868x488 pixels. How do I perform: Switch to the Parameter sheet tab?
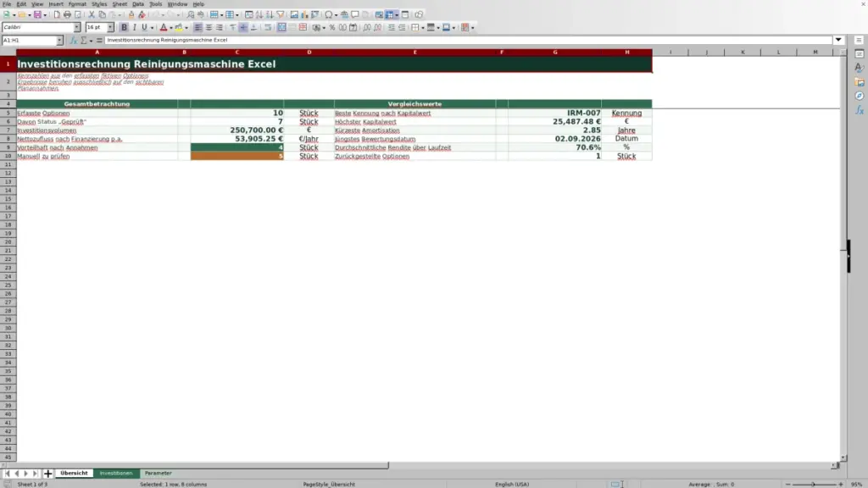[159, 474]
